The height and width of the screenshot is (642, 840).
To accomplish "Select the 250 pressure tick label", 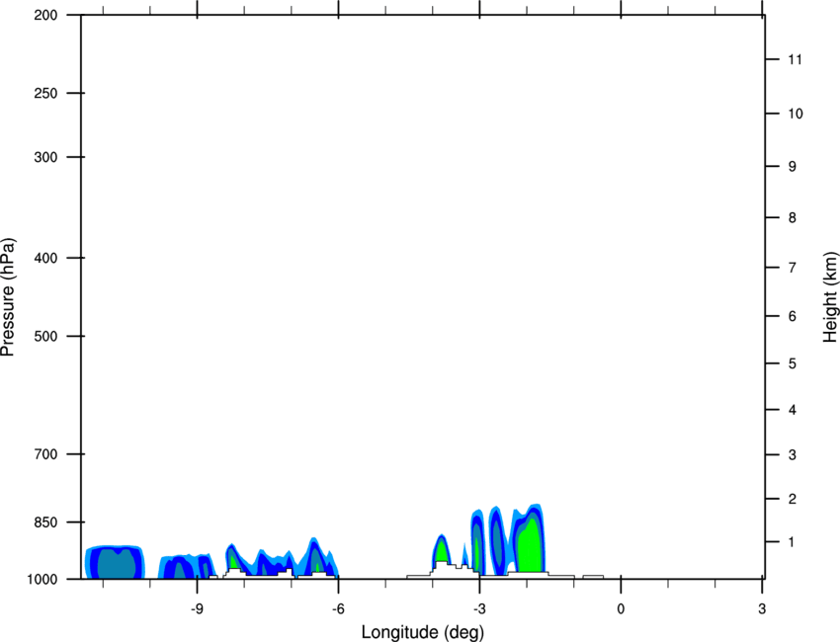I will (45, 93).
